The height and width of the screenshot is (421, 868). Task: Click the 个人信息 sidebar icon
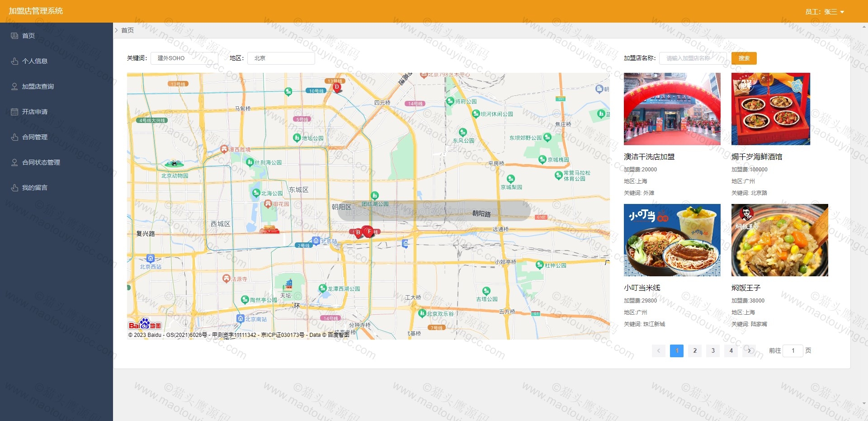14,61
